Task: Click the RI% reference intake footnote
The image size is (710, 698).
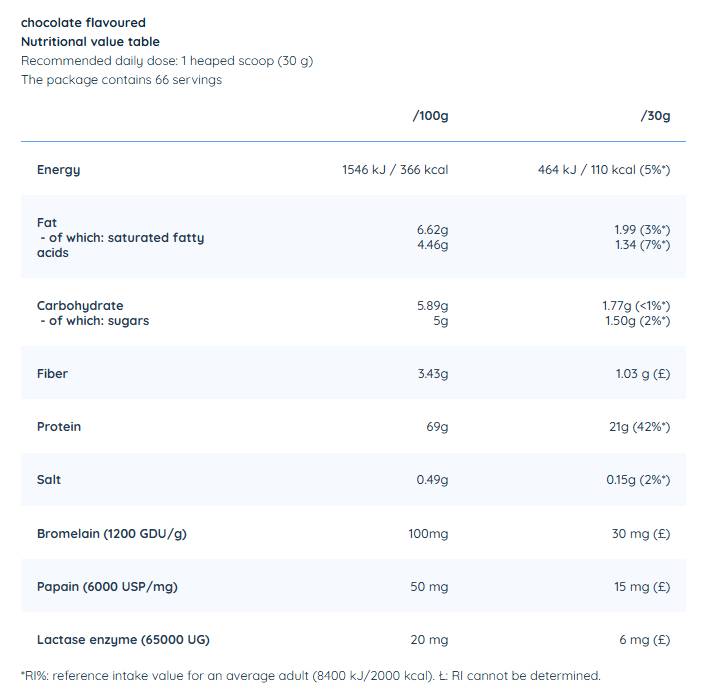Action: click(x=310, y=676)
